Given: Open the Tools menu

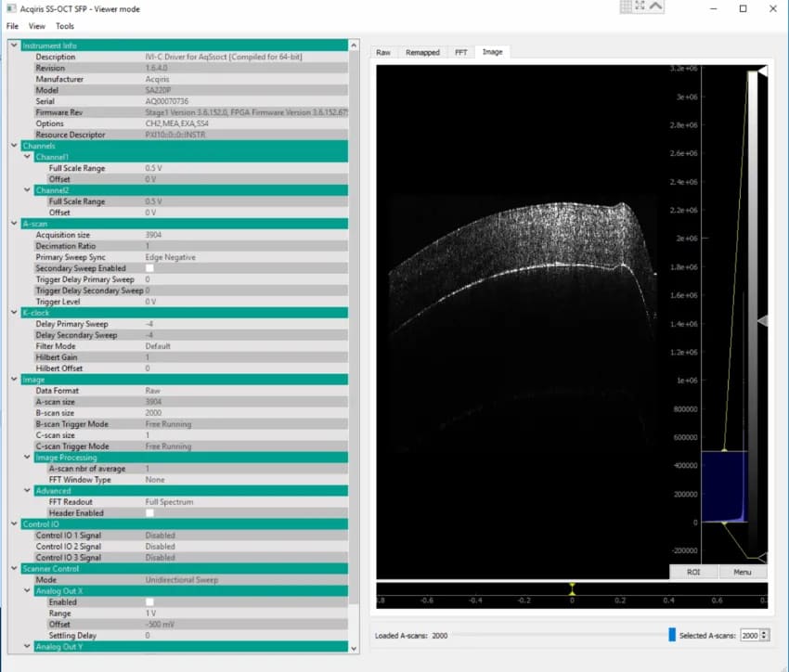Looking at the screenshot, I should click(64, 26).
